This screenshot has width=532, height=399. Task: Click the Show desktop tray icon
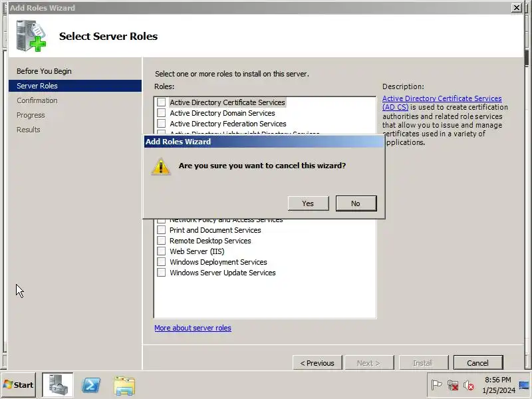tap(524, 385)
